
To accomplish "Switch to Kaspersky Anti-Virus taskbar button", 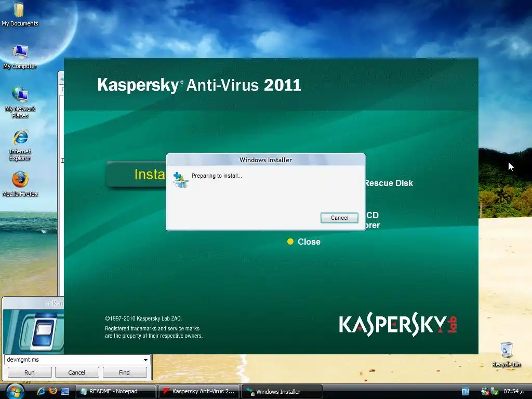I will tap(199, 392).
